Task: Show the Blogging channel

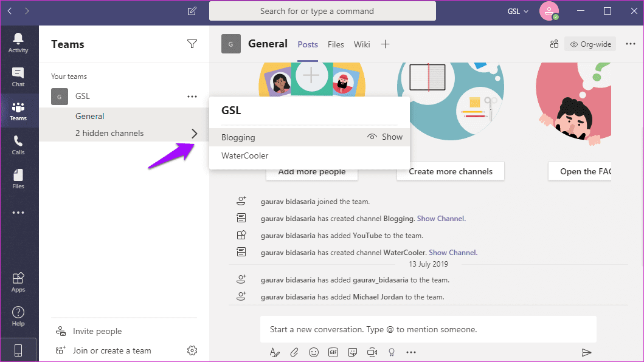Action: pos(385,137)
